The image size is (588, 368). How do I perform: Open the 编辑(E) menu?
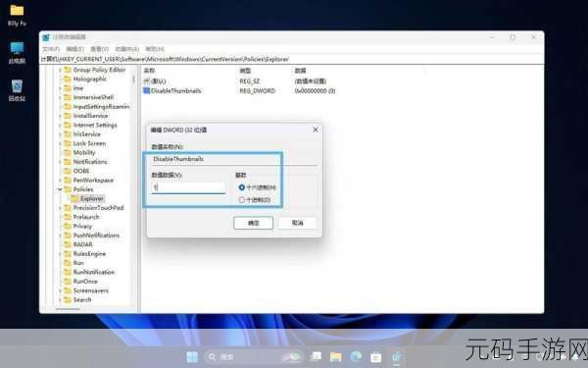(x=74, y=49)
